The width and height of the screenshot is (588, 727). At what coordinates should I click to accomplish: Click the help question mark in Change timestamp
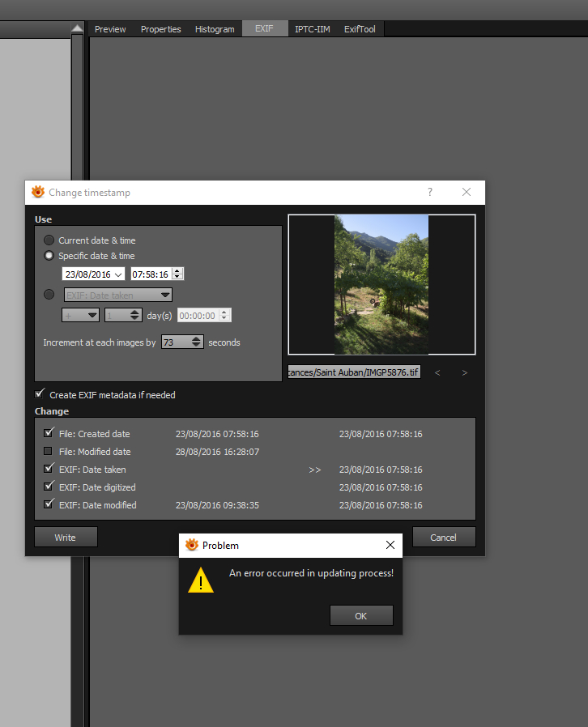coord(430,192)
